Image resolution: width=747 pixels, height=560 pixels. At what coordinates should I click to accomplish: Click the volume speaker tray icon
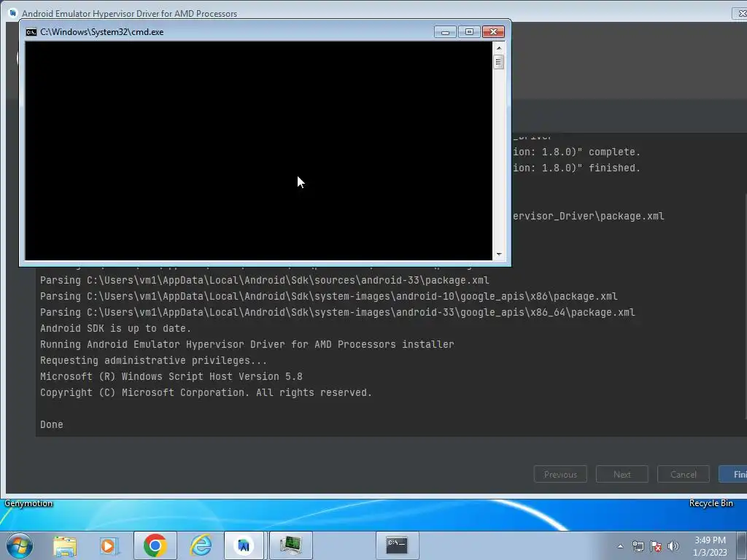tap(673, 546)
